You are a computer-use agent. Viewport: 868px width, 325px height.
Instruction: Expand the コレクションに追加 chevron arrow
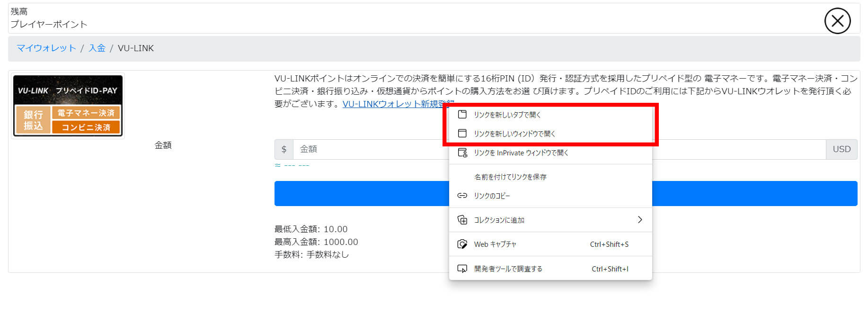tap(640, 220)
